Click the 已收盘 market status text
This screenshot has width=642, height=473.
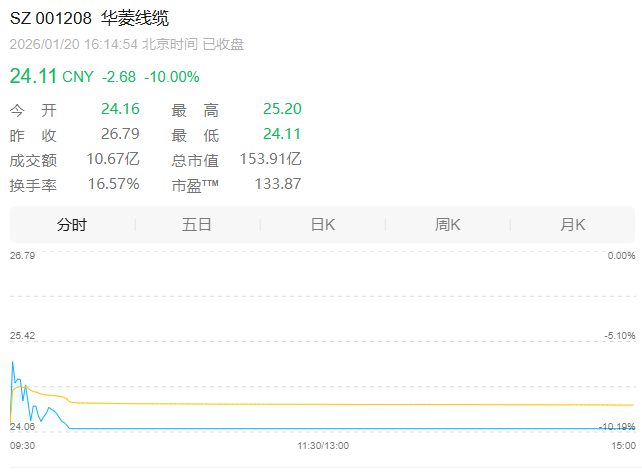pos(224,44)
